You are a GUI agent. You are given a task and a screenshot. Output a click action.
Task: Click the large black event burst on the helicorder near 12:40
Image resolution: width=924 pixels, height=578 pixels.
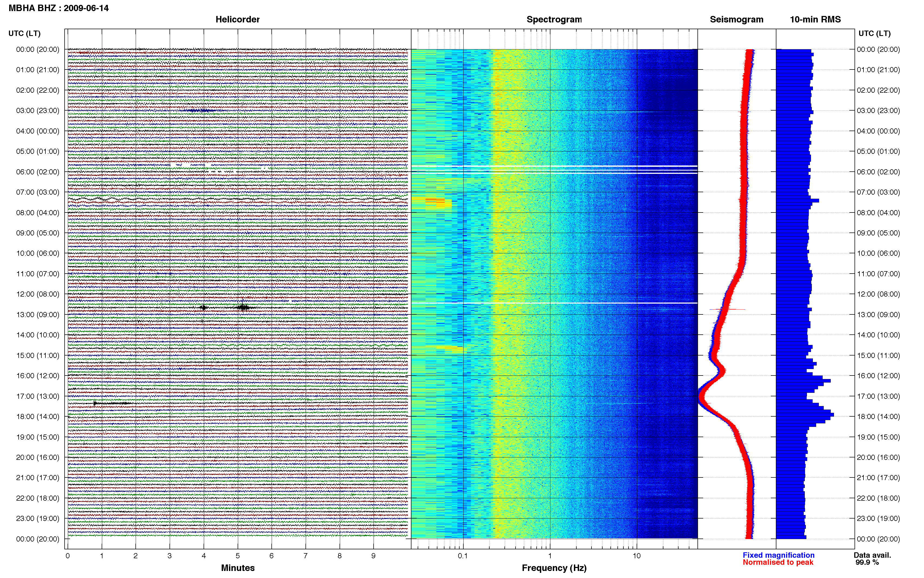(x=243, y=307)
